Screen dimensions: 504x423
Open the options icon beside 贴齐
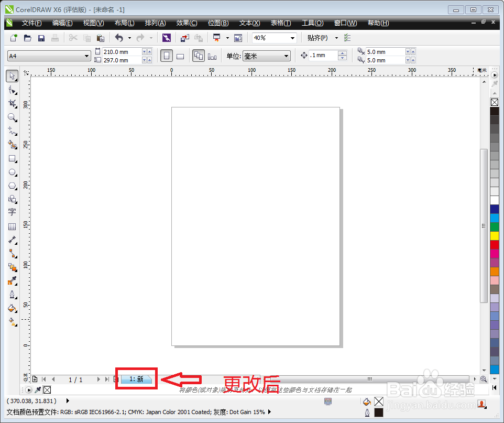(x=347, y=38)
